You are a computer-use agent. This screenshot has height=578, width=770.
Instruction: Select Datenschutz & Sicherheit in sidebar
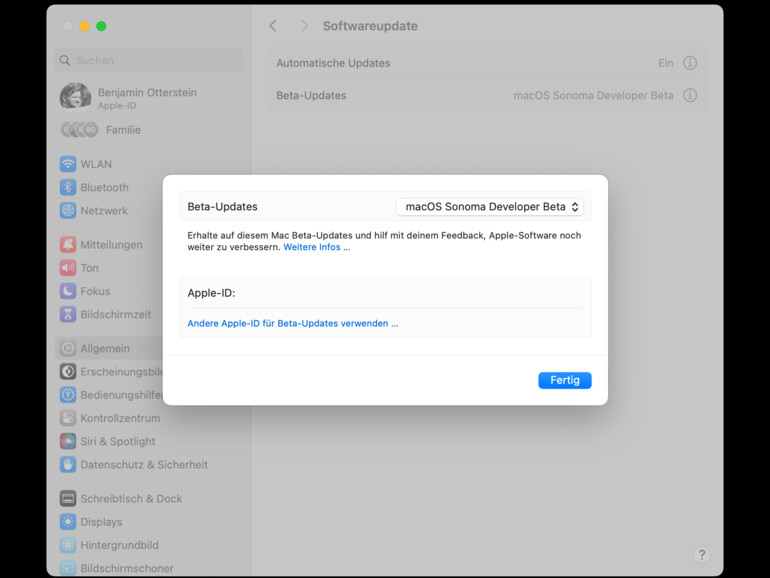click(x=144, y=465)
